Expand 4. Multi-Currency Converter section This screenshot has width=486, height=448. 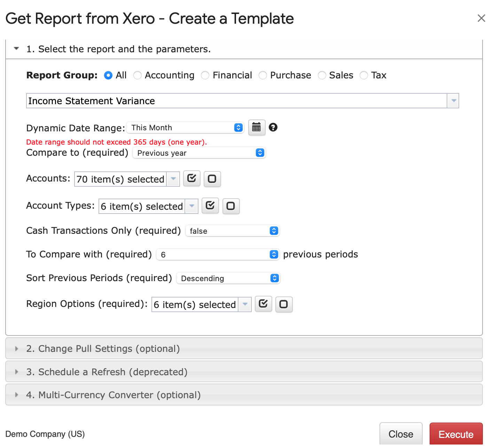click(x=244, y=395)
